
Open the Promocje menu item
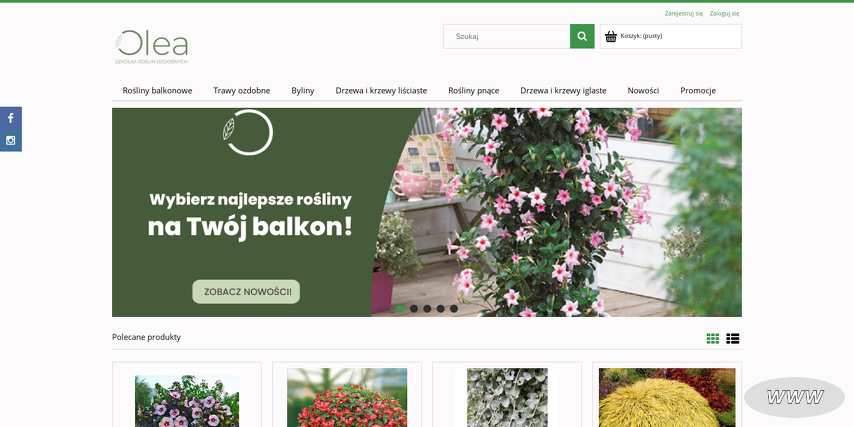(698, 90)
